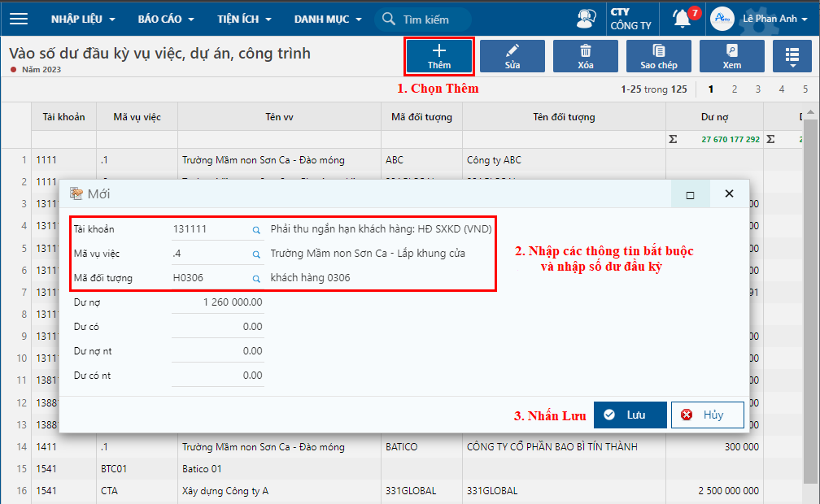Click the Thêm (add) toolbar button
This screenshot has height=504, width=820.
pos(439,56)
